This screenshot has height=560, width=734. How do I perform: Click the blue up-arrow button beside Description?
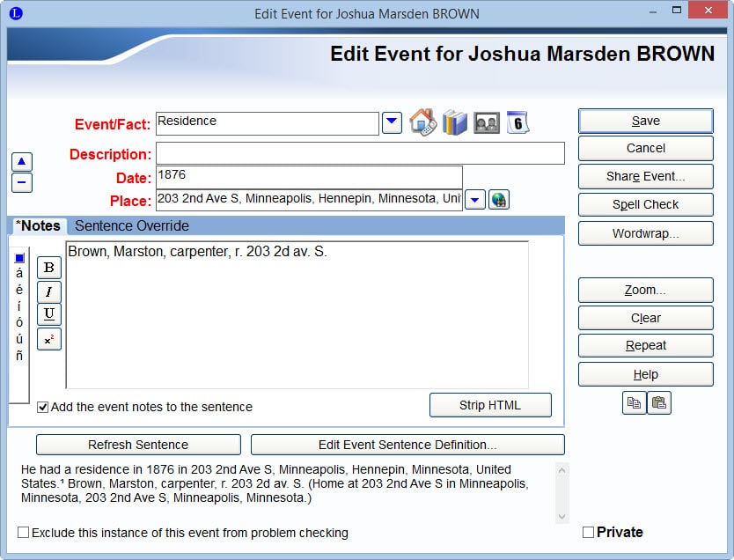(x=21, y=161)
